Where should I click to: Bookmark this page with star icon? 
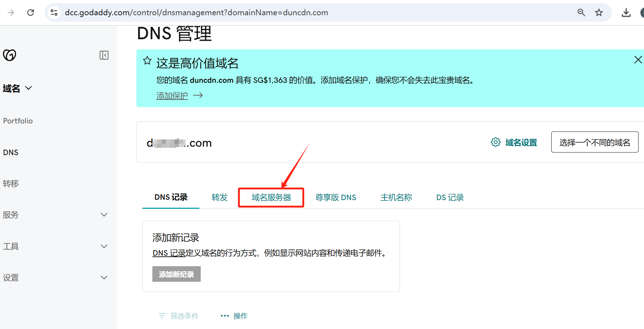(x=599, y=13)
